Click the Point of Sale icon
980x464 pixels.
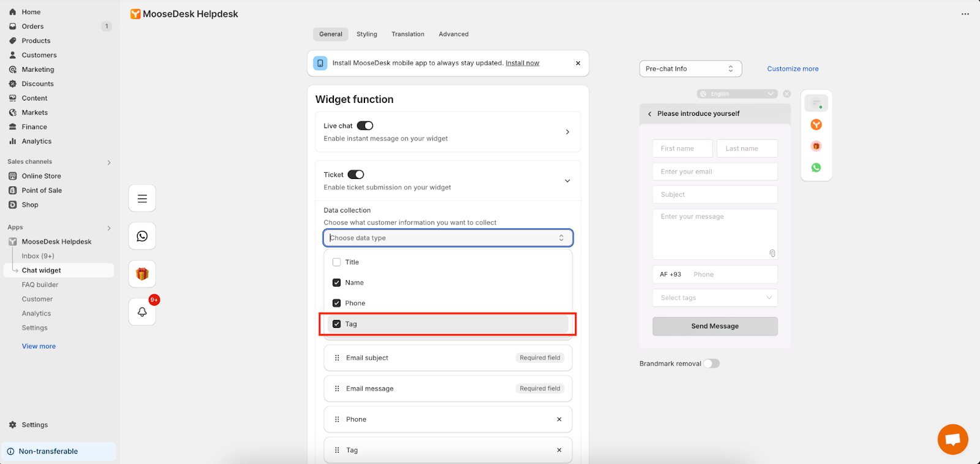tap(13, 191)
